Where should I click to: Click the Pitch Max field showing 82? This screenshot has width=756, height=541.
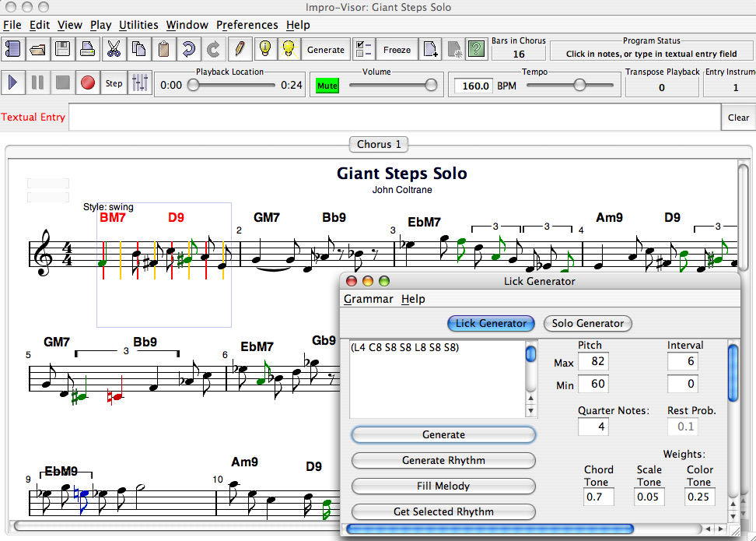593,361
